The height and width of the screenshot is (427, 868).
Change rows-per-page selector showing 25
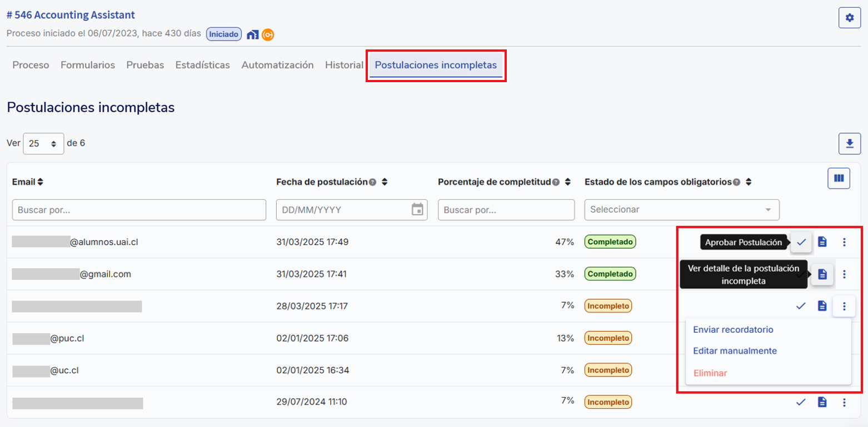click(x=43, y=143)
